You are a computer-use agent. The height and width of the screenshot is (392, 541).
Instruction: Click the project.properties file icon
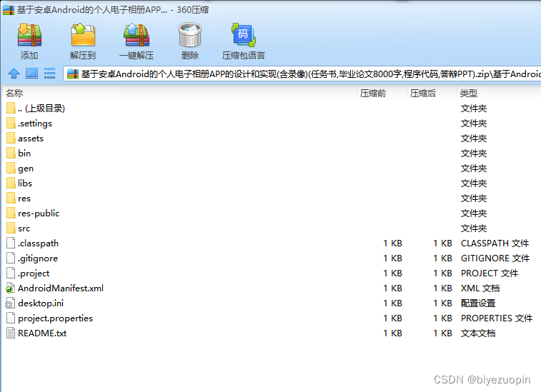11,318
